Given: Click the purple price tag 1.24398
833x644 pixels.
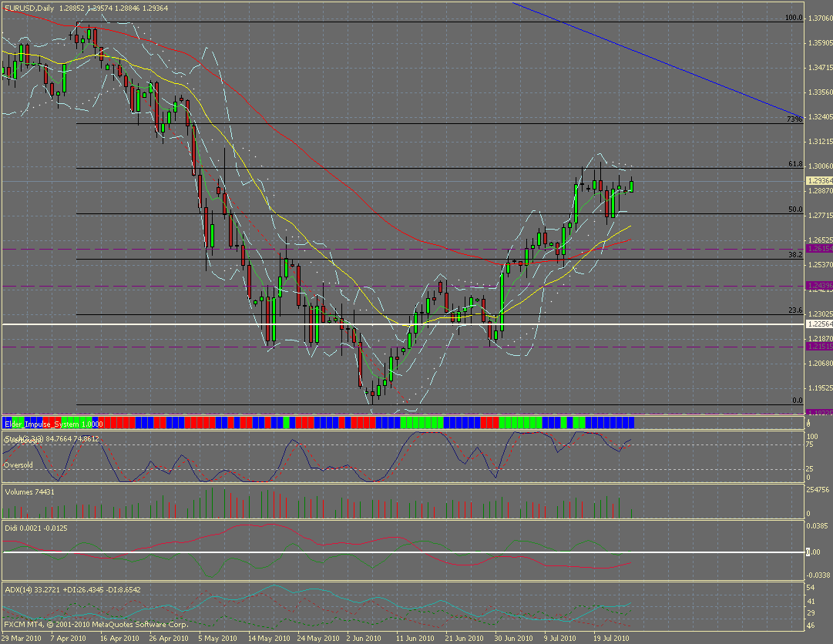Looking at the screenshot, I should pyautogui.click(x=819, y=286).
